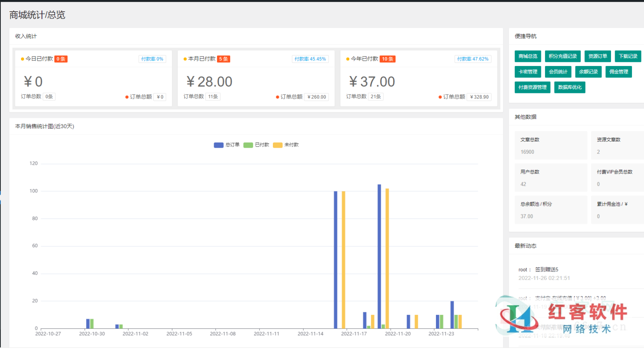Open 卡密管理 shortcut
644x349 pixels.
(x=528, y=72)
